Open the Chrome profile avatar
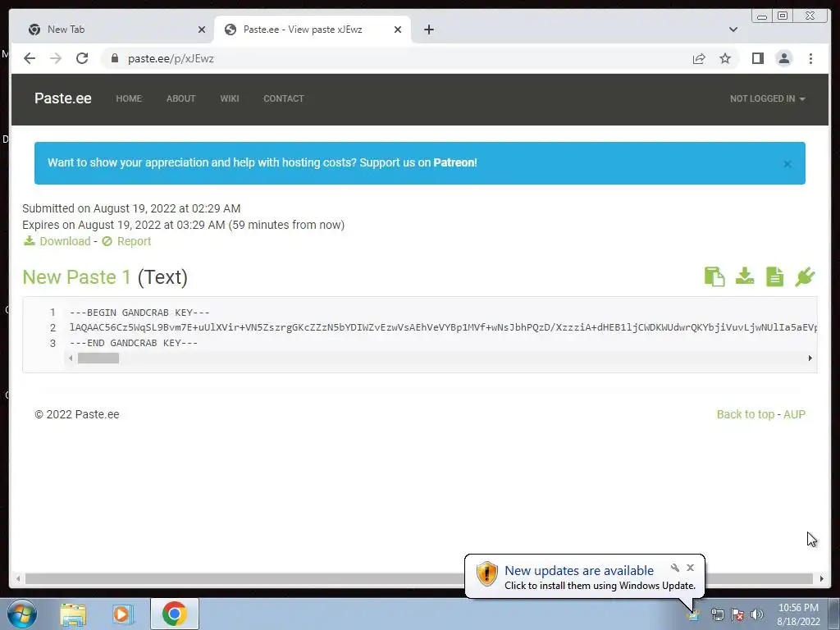Viewport: 840px width, 630px height. (x=783, y=58)
